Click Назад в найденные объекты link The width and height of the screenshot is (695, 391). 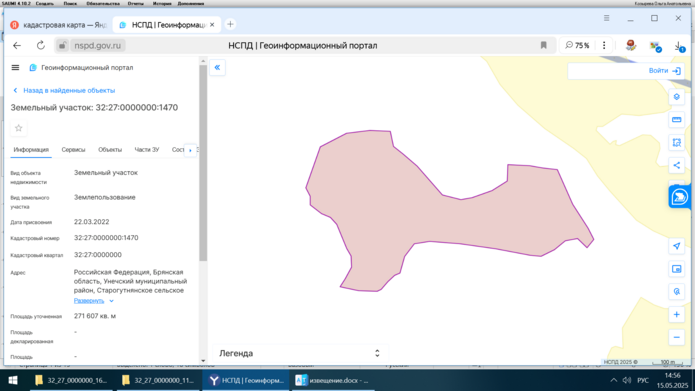click(x=65, y=90)
